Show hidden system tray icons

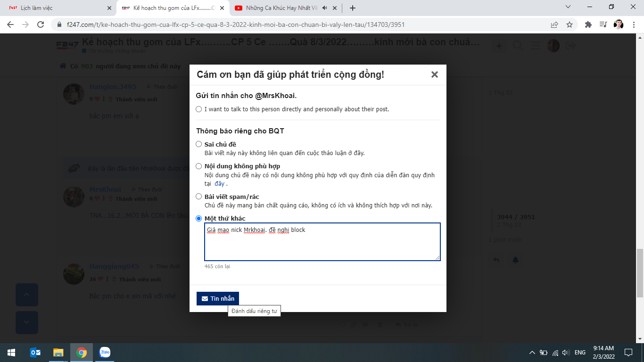[x=532, y=352]
